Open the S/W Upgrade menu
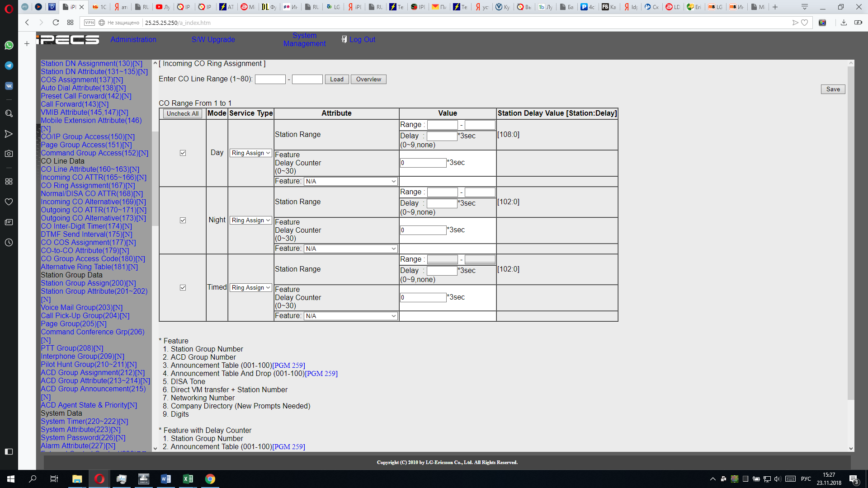Screen dimensions: 868x488 click(x=213, y=40)
